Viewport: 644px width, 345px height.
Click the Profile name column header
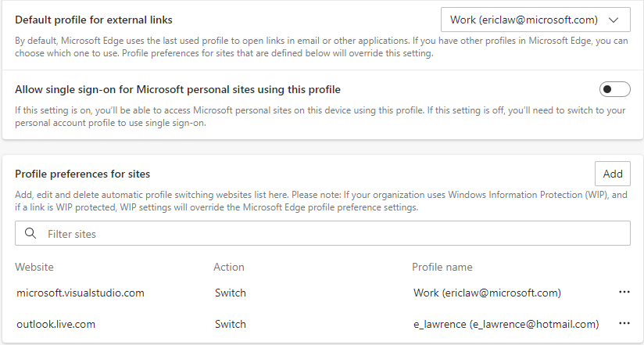pyautogui.click(x=442, y=267)
